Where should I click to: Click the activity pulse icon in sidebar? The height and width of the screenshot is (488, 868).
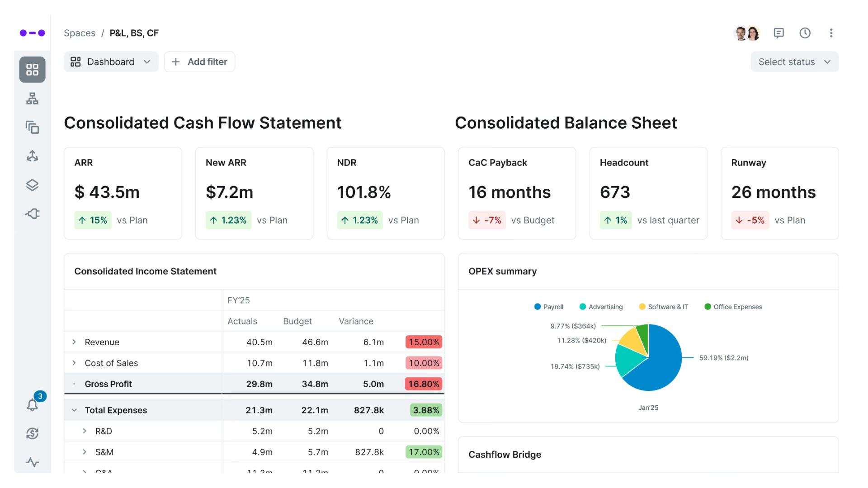click(x=32, y=462)
